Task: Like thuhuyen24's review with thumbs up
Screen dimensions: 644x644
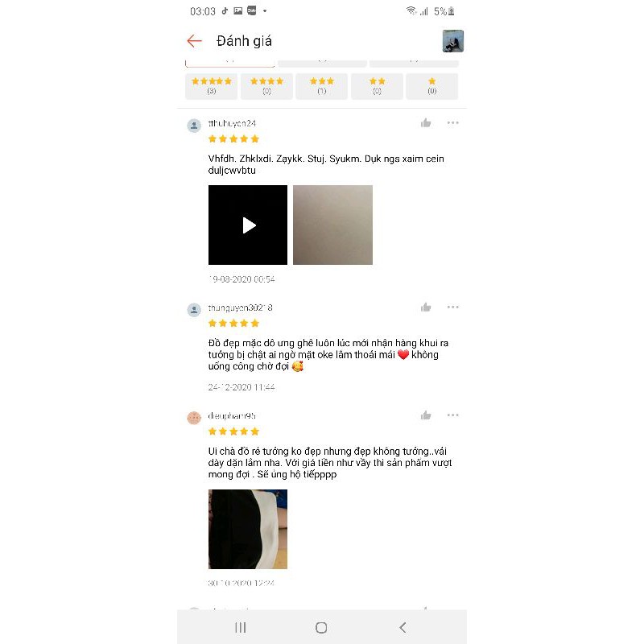Action: 426,123
